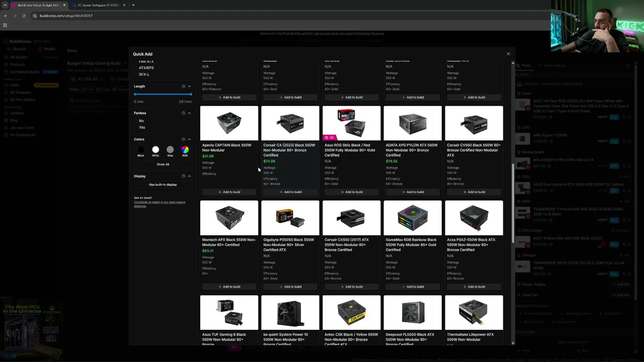Click the $76.55 ADATA XPG price
Viewport: 644px width, 362px height.
point(392,161)
